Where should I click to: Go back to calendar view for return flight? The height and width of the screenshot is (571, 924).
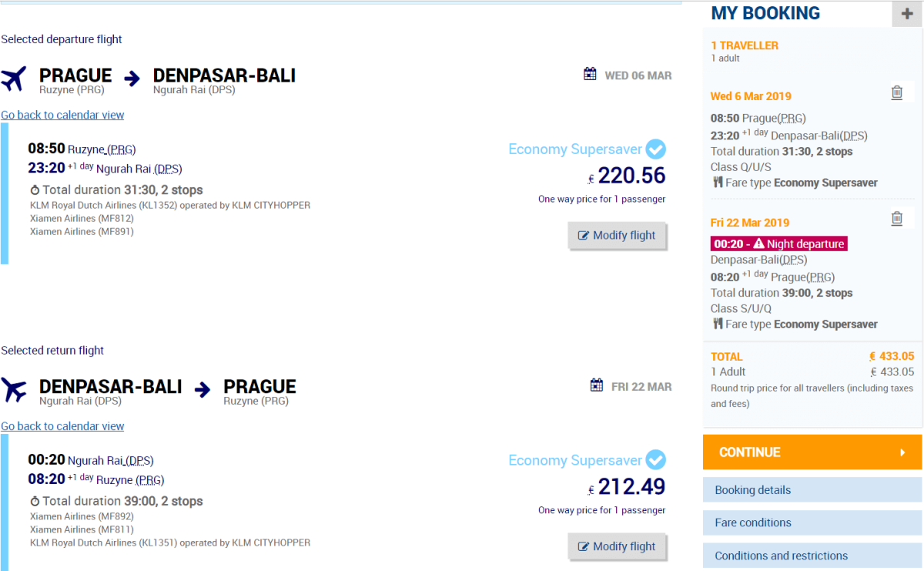click(x=62, y=426)
